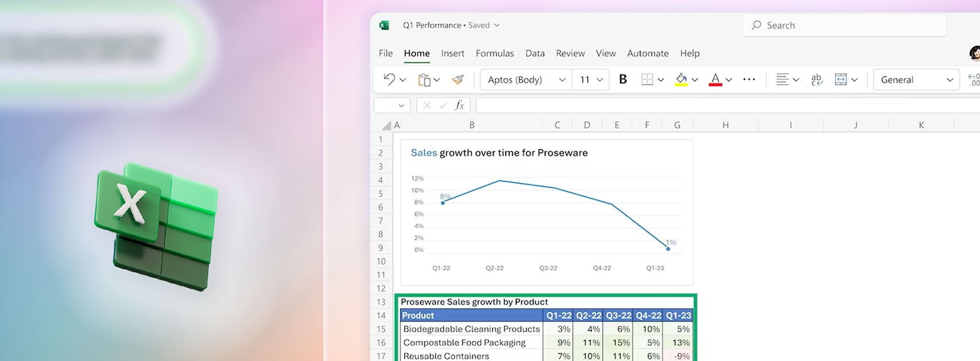Expand the font color dropdown arrow
Screen dimensions: 980x361
click(x=729, y=80)
